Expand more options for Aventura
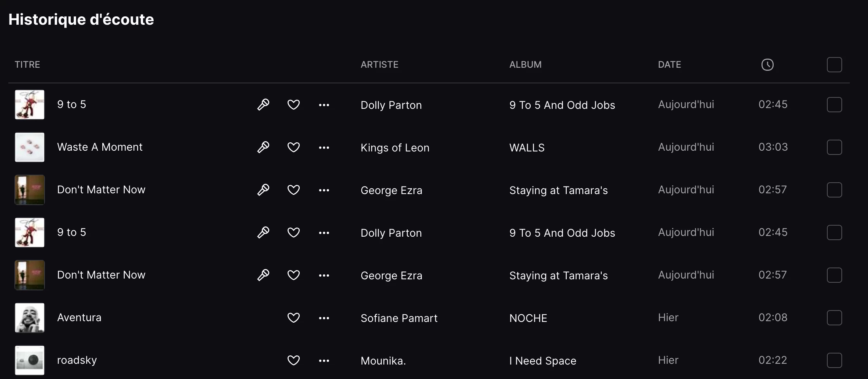Image resolution: width=868 pixels, height=379 pixels. [x=324, y=318]
